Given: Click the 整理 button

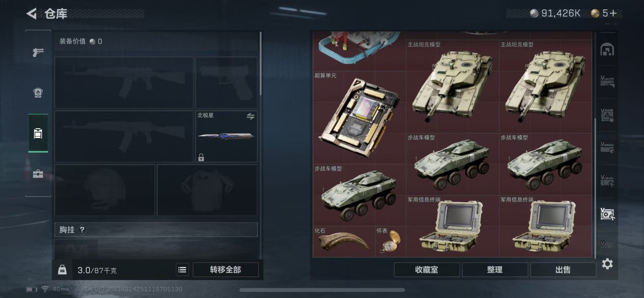Looking at the screenshot, I should click(495, 270).
